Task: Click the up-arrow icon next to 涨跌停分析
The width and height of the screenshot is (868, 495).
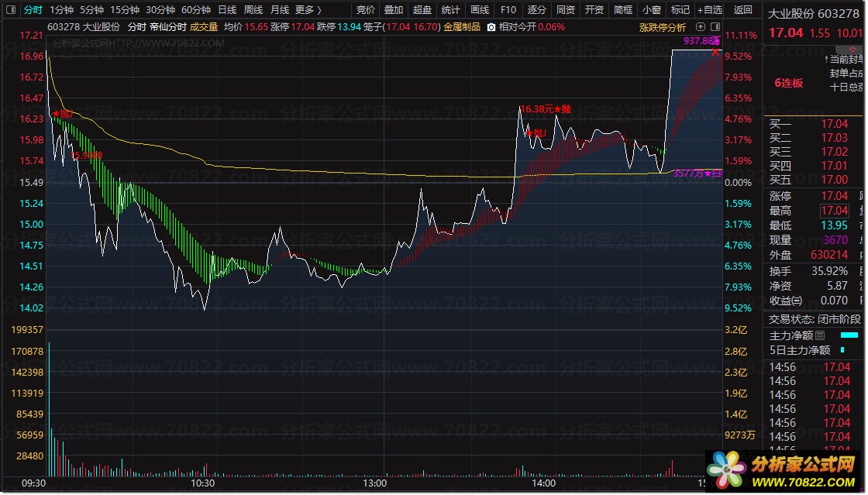Action: (701, 27)
